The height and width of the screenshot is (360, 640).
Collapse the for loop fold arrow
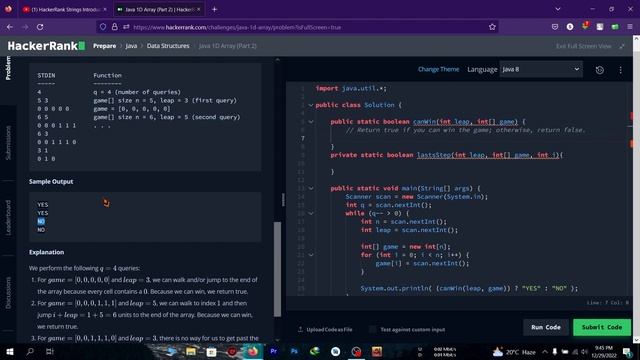coord(311,255)
